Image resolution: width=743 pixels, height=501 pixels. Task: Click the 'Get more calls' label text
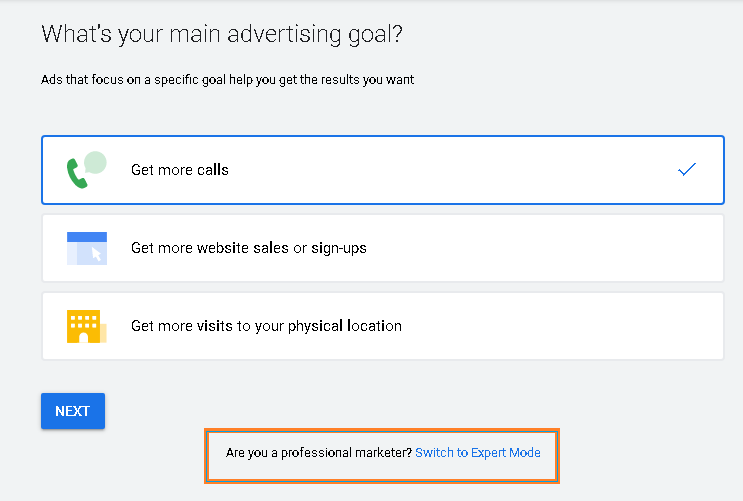point(180,170)
